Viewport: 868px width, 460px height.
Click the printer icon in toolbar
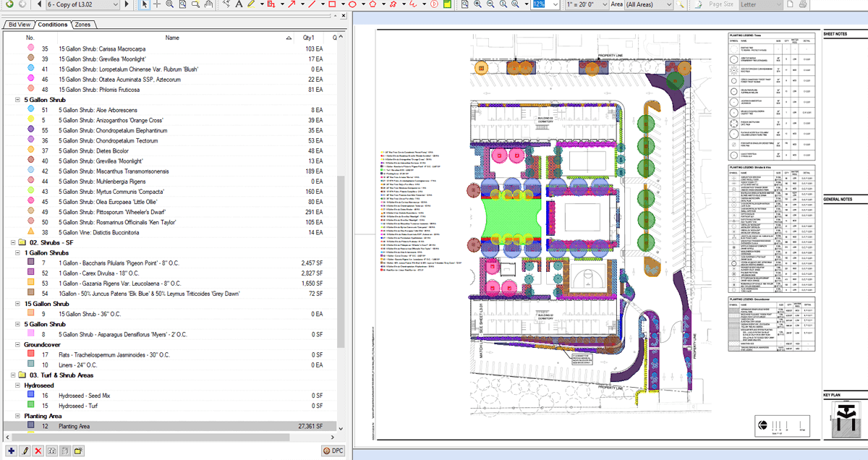tap(801, 4)
